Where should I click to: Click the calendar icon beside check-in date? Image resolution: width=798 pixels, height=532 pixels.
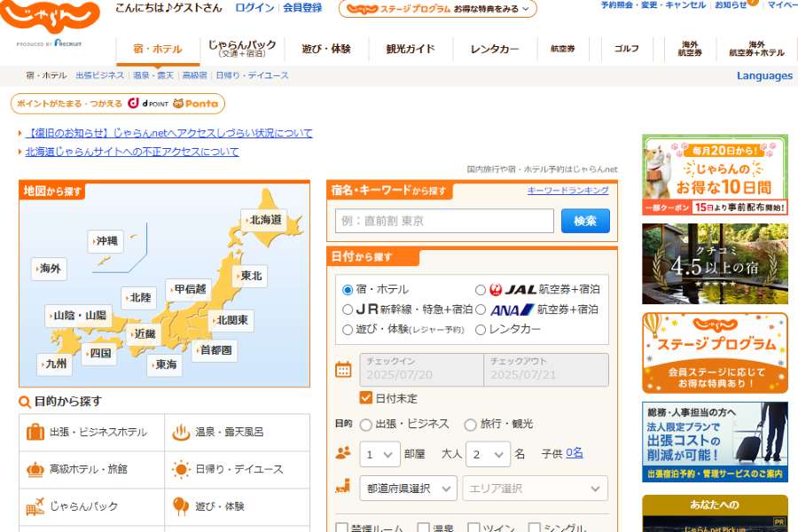(343, 370)
